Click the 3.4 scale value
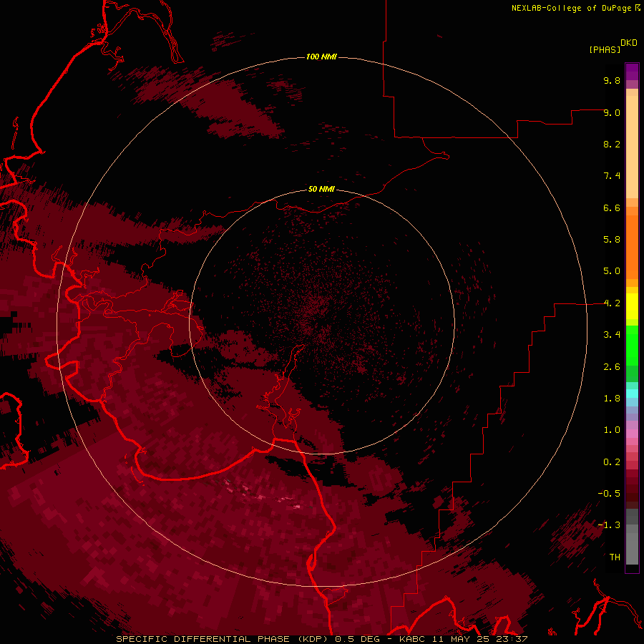The height and width of the screenshot is (644, 644). click(x=612, y=335)
